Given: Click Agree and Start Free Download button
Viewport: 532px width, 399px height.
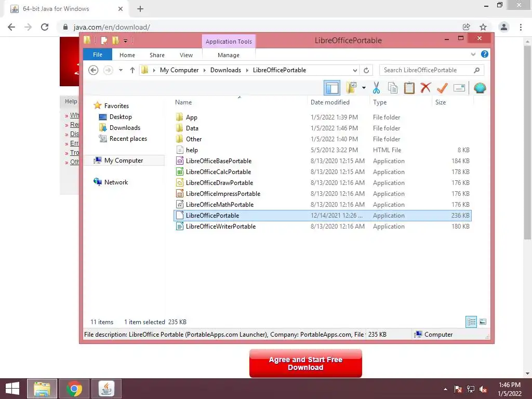Looking at the screenshot, I should 305,363.
